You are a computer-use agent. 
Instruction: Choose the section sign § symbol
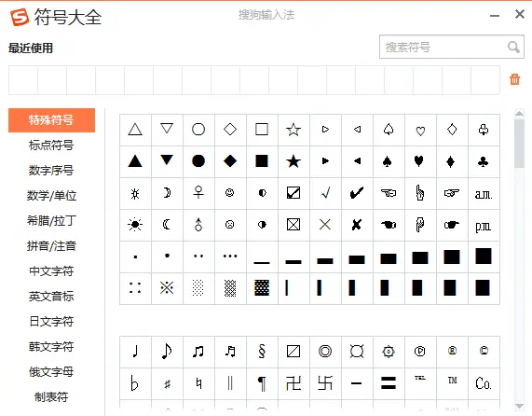coord(262,351)
